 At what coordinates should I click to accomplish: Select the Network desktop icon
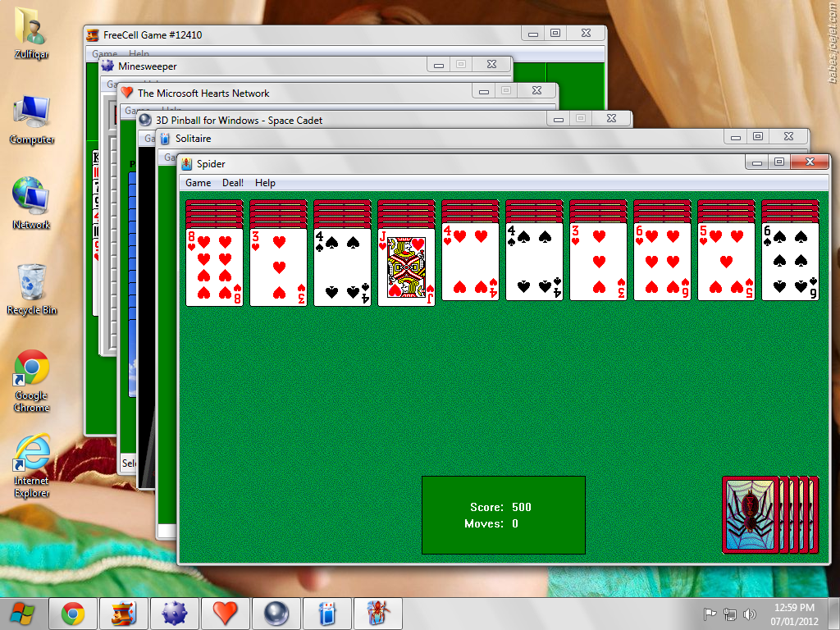click(31, 203)
